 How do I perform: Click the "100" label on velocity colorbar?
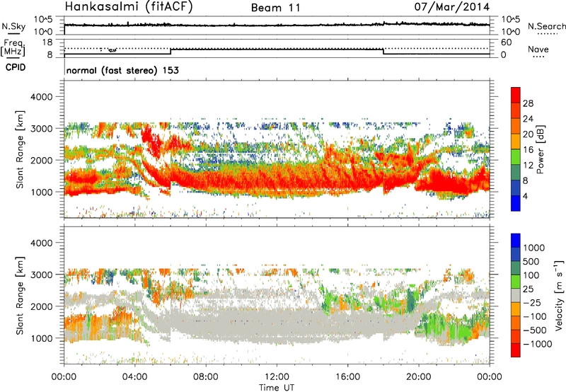(x=531, y=275)
